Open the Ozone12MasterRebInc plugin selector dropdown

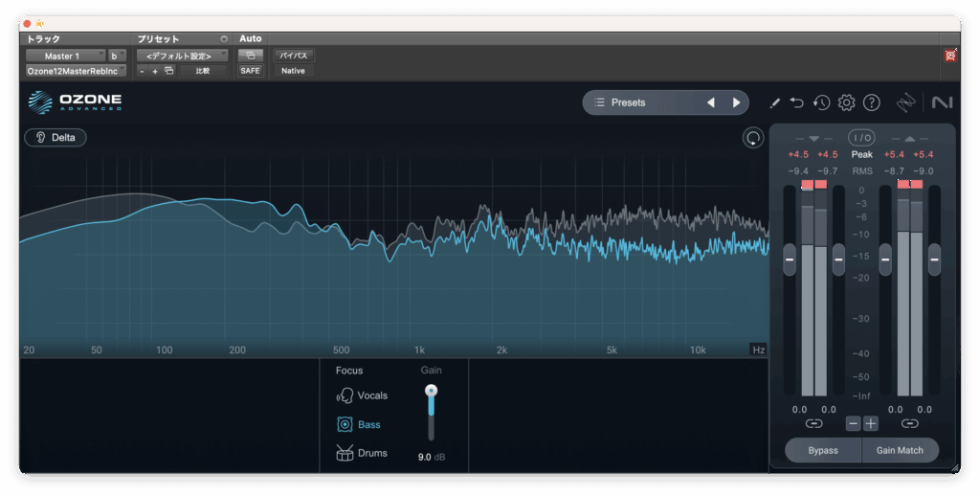[76, 71]
